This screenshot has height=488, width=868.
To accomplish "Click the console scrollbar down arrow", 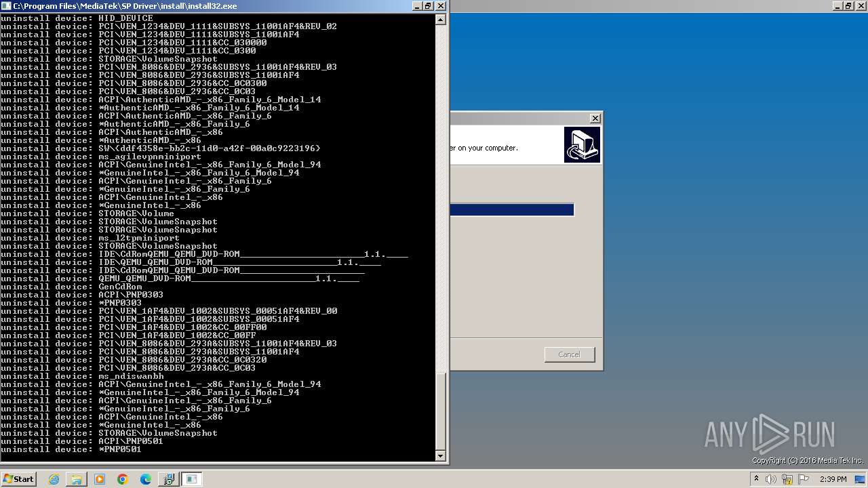I will [440, 455].
